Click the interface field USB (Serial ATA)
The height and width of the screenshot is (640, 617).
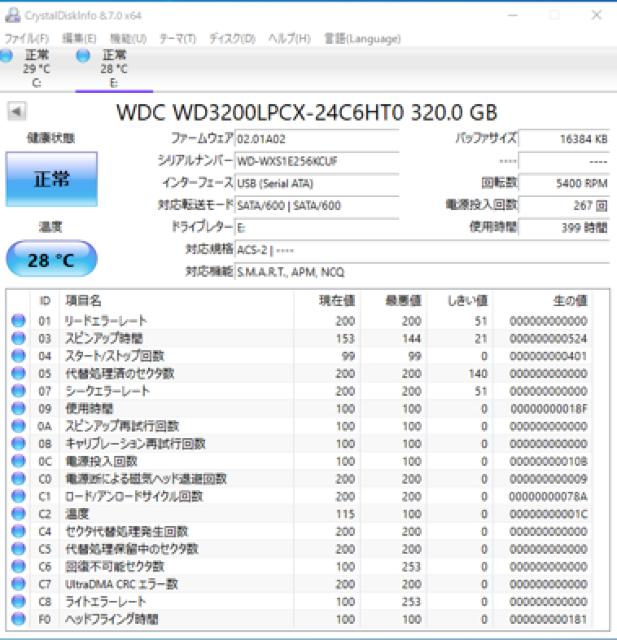click(x=317, y=183)
